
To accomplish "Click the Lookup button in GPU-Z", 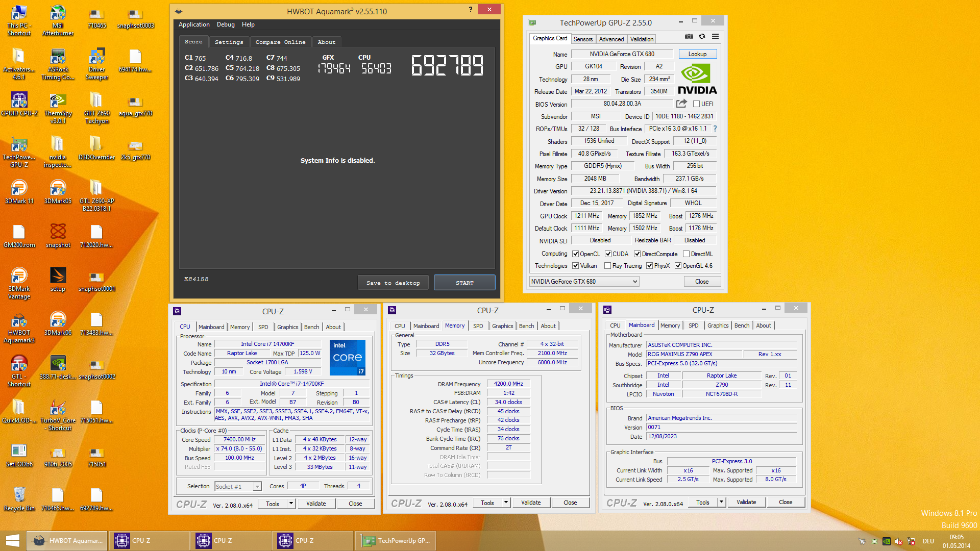I will click(697, 54).
